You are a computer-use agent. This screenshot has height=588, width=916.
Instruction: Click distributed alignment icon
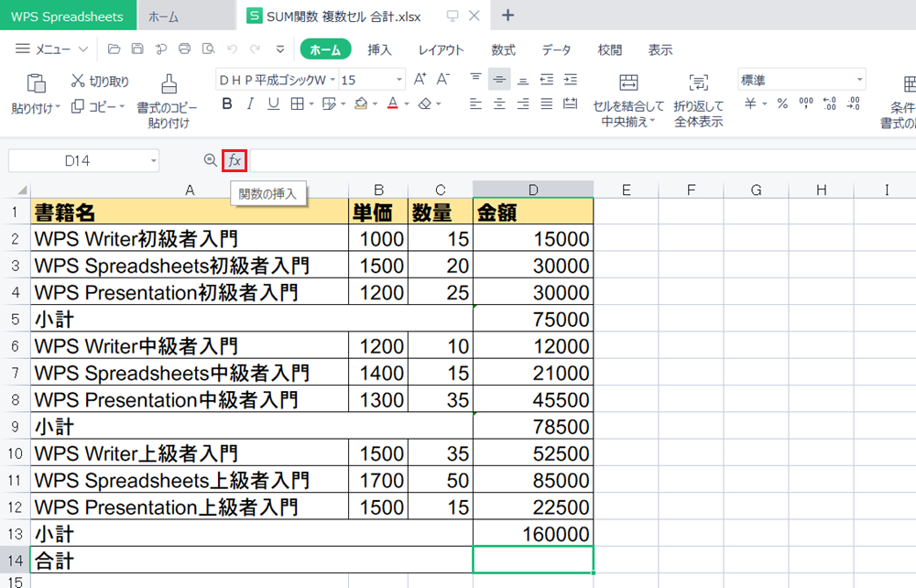570,103
